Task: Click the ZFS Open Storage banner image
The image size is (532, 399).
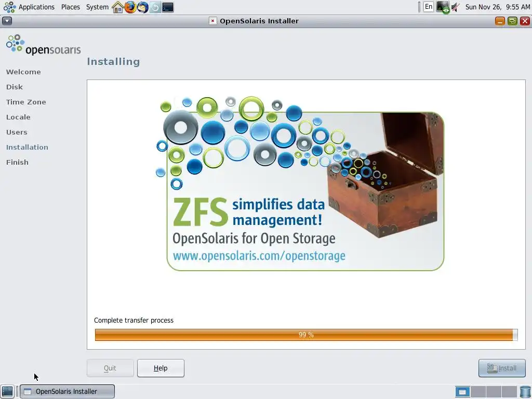Action: (x=300, y=184)
